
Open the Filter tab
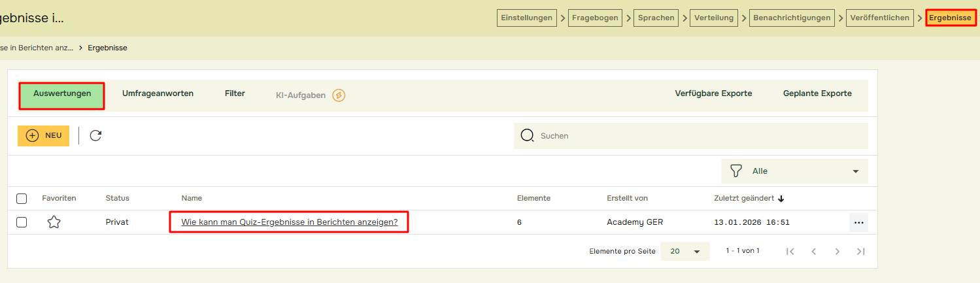coord(235,93)
